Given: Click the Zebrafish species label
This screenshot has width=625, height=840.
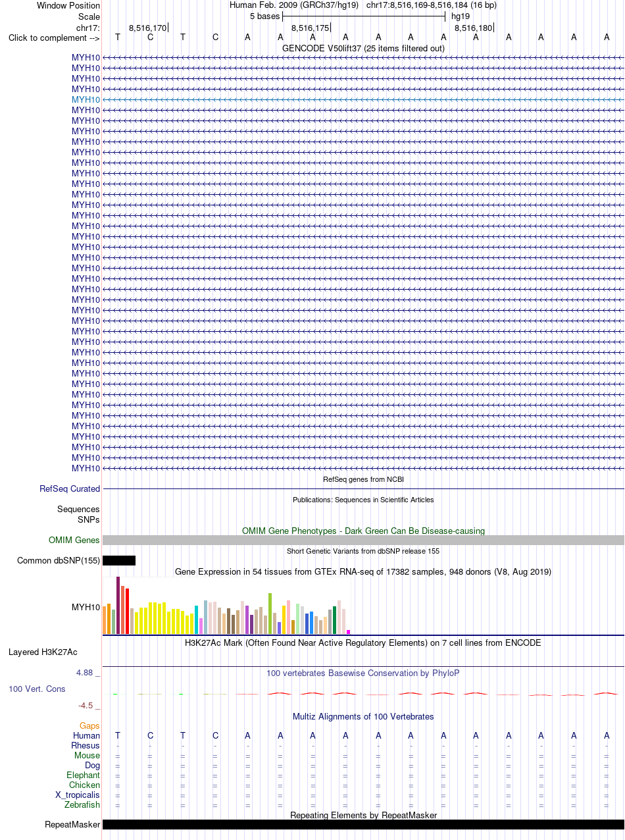Looking at the screenshot, I should [82, 804].
